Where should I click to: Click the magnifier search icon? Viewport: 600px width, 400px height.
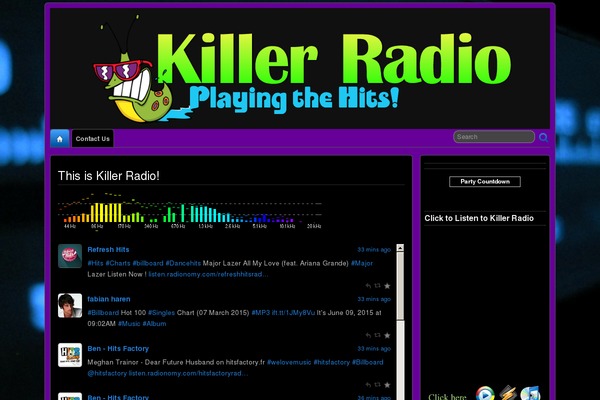click(543, 137)
